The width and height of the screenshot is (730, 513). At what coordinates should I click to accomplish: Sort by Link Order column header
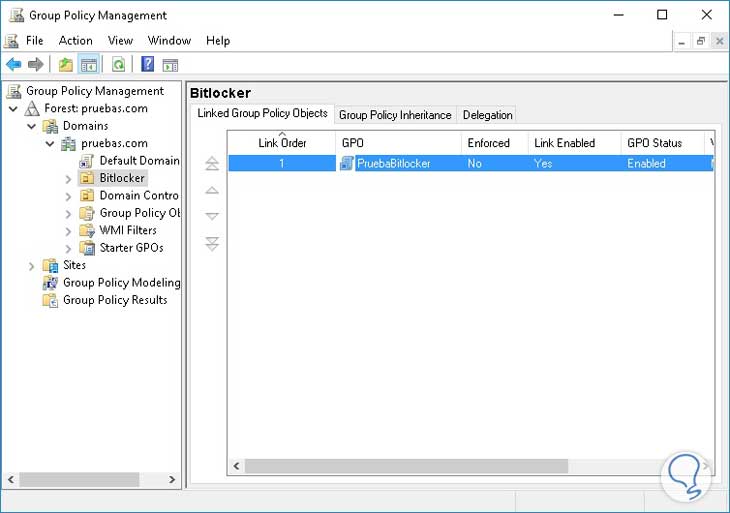coord(282,143)
